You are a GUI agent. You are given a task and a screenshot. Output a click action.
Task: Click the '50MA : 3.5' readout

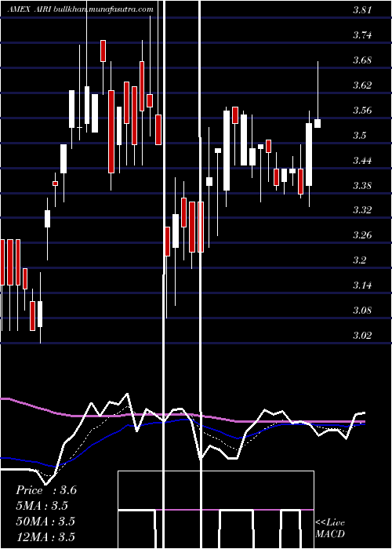(x=45, y=521)
